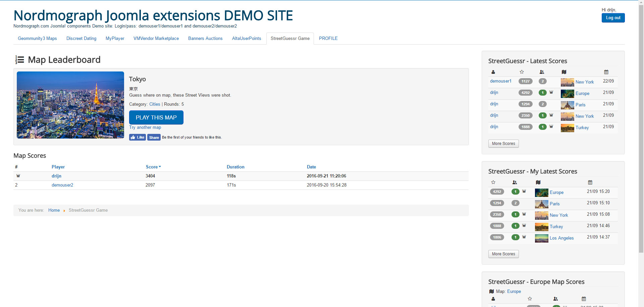The height and width of the screenshot is (307, 644).
Task: Click the Home breadcrumb link
Action: pos(54,210)
